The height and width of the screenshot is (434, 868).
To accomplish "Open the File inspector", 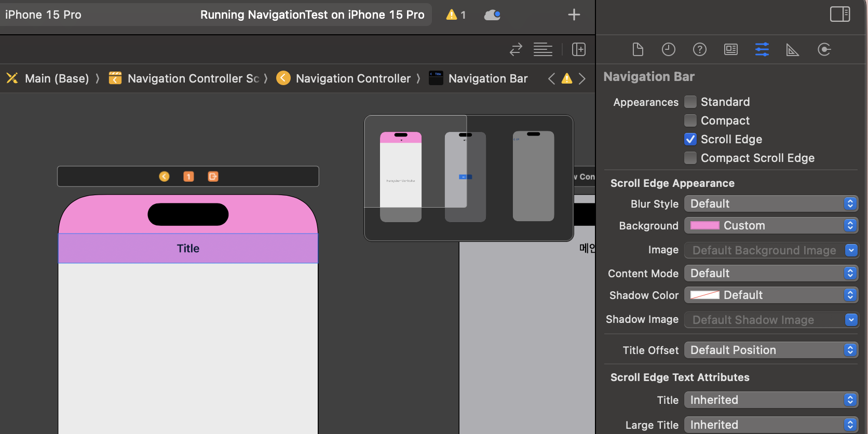I will [x=638, y=49].
